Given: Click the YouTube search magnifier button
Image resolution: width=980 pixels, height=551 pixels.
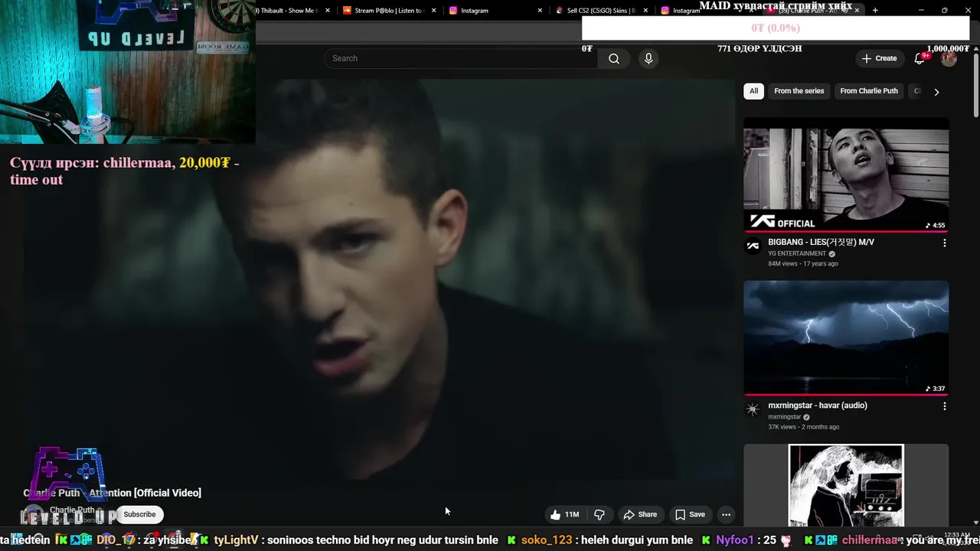Looking at the screenshot, I should [x=614, y=59].
